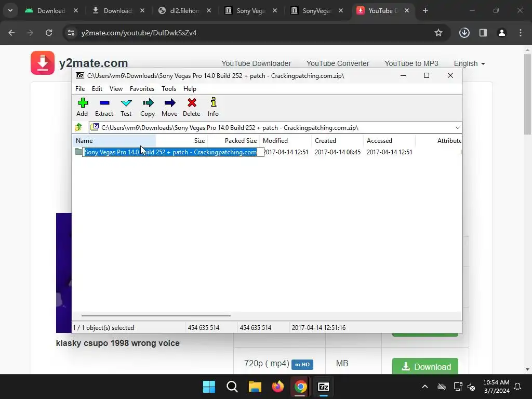Open the Chrome profile icon

click(501, 33)
